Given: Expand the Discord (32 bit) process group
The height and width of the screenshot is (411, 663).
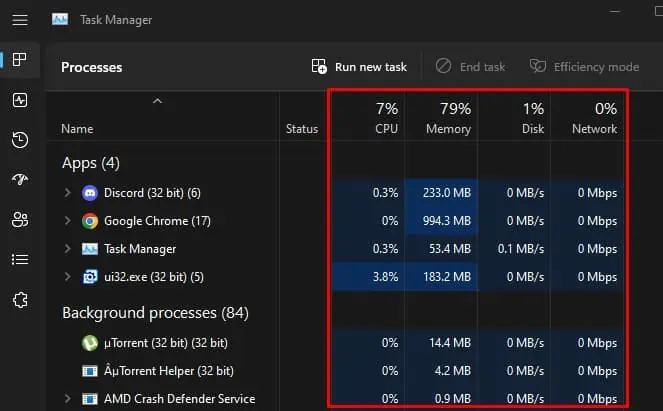Looking at the screenshot, I should coord(67,193).
